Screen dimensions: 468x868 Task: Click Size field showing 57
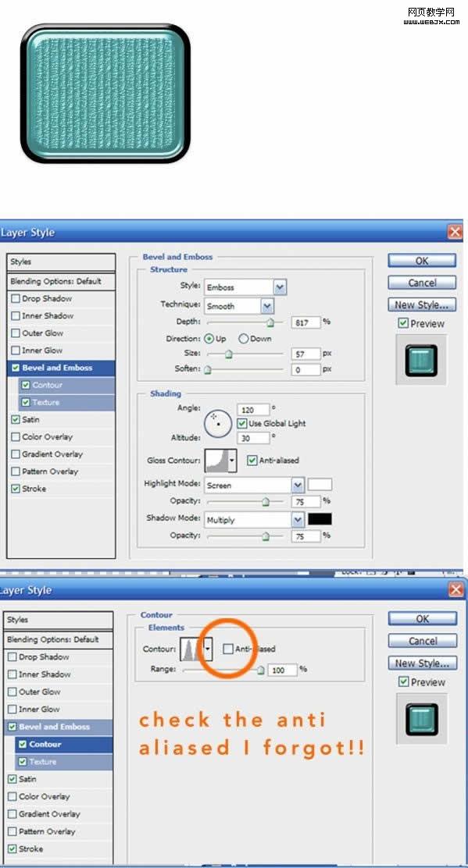pos(306,353)
